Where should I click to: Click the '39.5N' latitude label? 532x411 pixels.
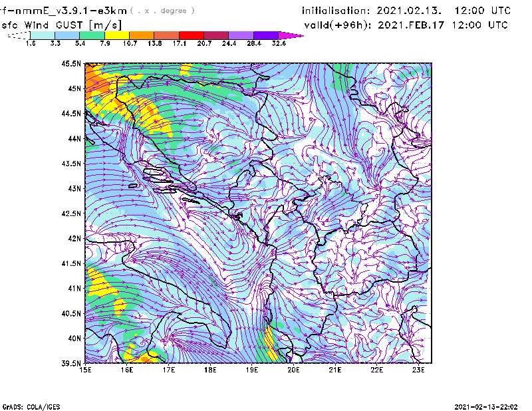71,363
